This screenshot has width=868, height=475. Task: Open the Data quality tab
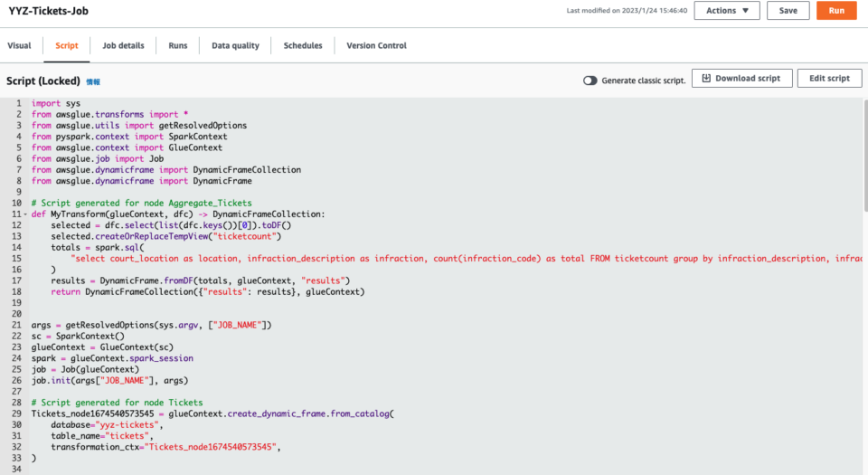click(x=235, y=45)
